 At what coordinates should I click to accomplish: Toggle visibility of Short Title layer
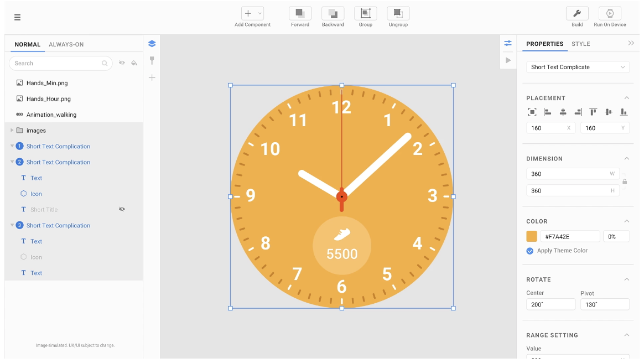(x=122, y=210)
